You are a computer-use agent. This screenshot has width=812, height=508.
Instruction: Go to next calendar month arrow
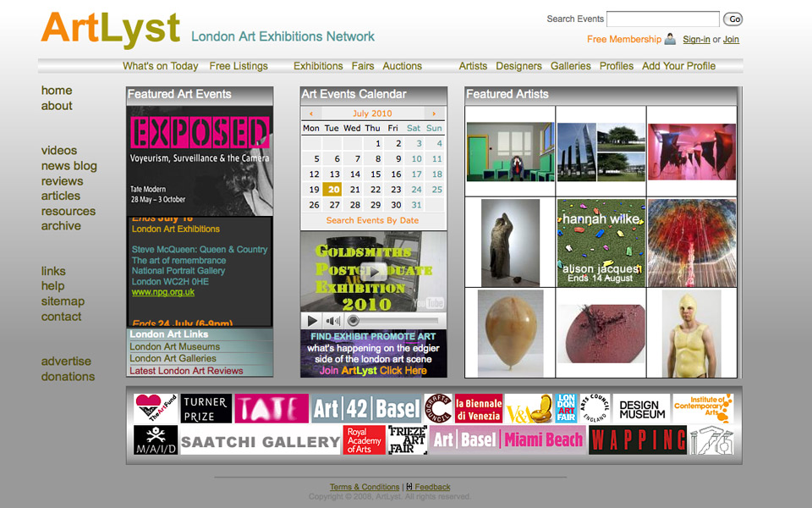tap(434, 113)
